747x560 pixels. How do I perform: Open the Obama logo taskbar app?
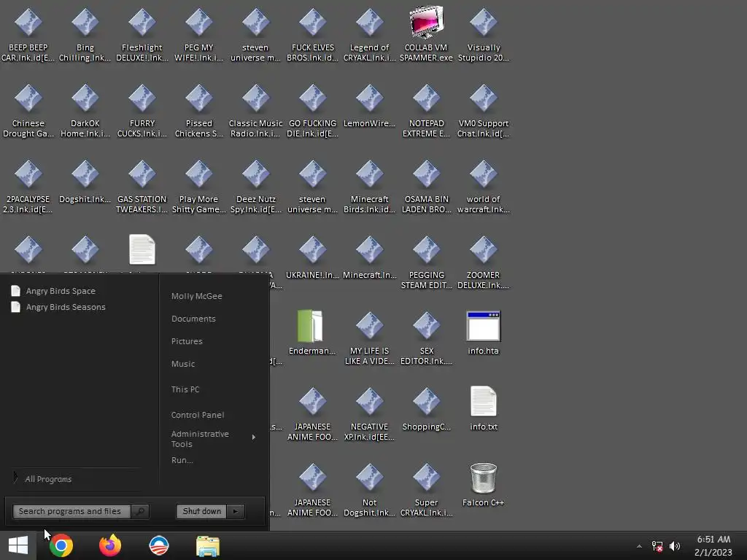[x=158, y=545]
